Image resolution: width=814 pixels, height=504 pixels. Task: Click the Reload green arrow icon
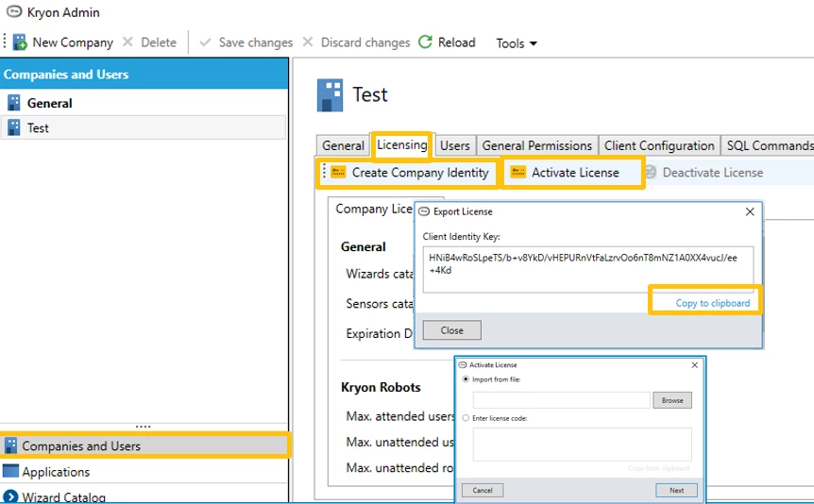(425, 42)
